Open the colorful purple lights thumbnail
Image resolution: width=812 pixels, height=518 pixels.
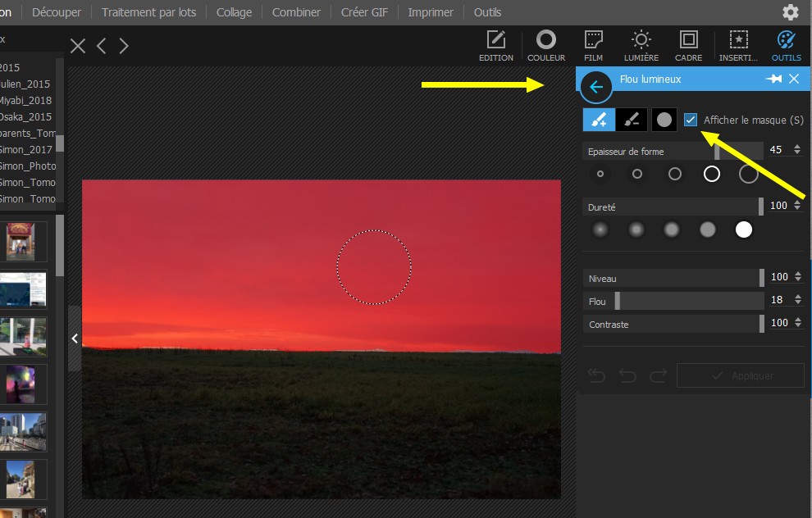click(x=21, y=384)
